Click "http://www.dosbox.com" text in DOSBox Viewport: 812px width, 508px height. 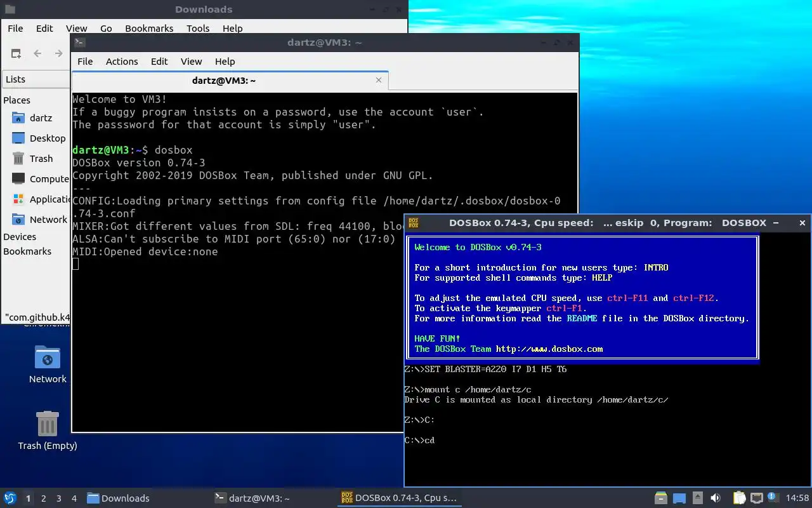(x=549, y=349)
